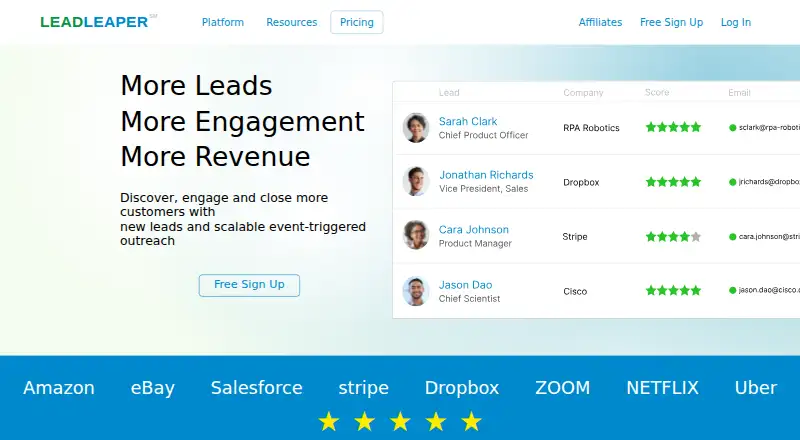Click the Vice President, Sales title
800x440 pixels.
coord(484,189)
